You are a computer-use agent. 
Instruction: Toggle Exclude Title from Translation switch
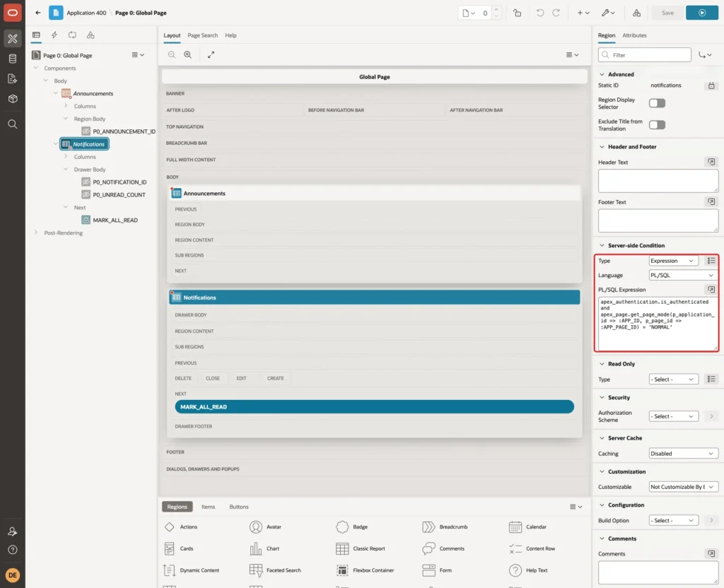[x=657, y=124]
